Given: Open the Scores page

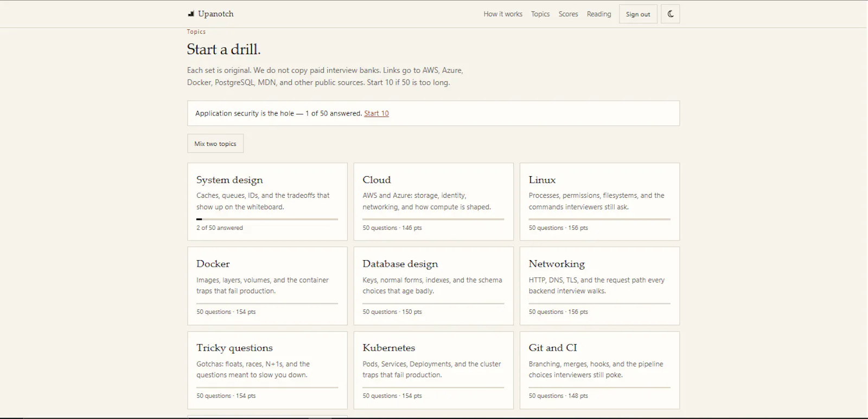Looking at the screenshot, I should point(568,14).
